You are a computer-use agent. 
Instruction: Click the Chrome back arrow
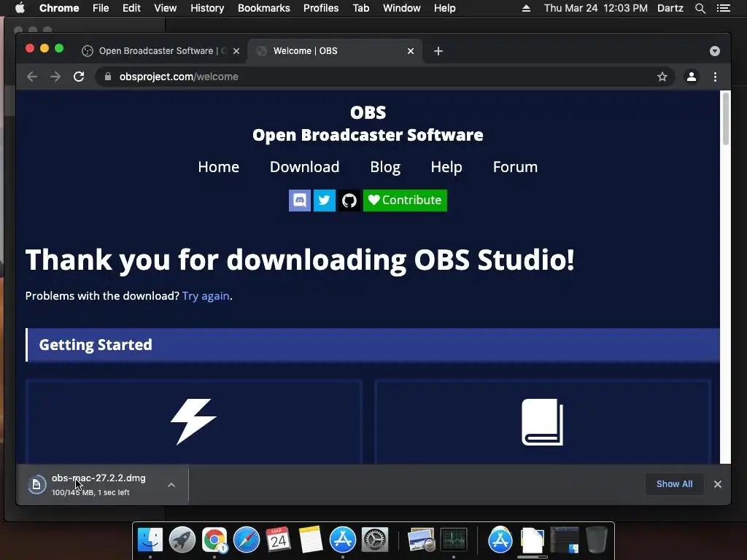click(x=32, y=77)
